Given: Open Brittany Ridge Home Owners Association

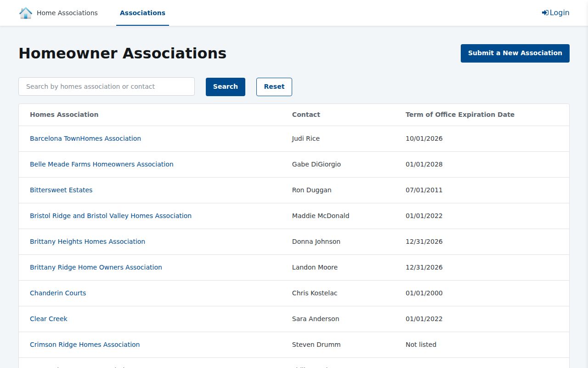Looking at the screenshot, I should pyautogui.click(x=96, y=267).
